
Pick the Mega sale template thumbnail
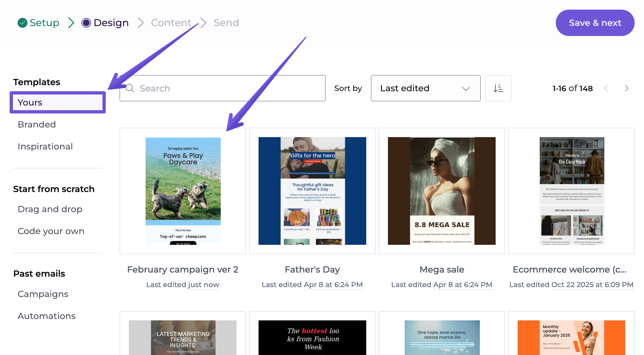[442, 191]
